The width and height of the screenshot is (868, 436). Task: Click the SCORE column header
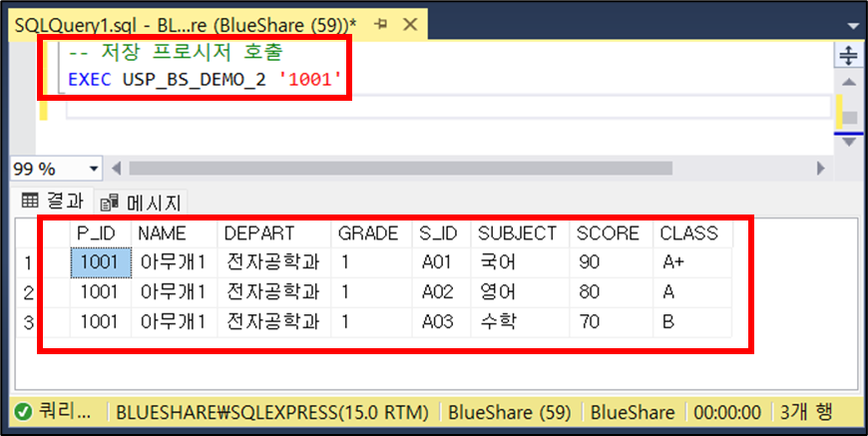pos(612,233)
